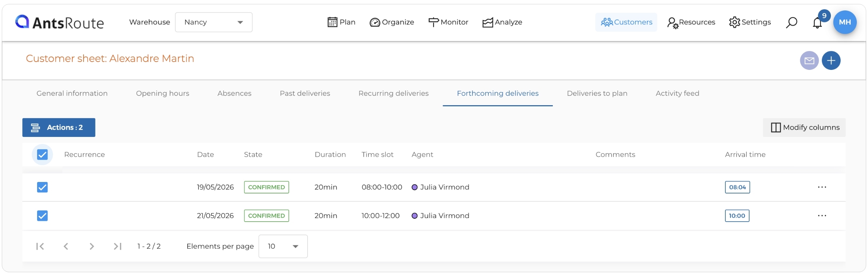Click the 21/05/2026 date cell
The height and width of the screenshot is (276, 868).
(215, 216)
